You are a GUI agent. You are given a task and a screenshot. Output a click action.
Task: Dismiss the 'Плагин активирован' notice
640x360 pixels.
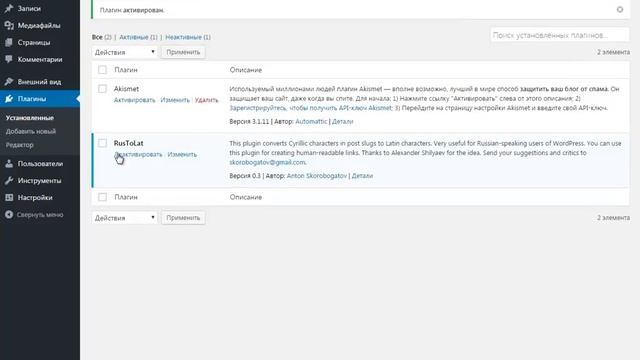pyautogui.click(x=620, y=9)
